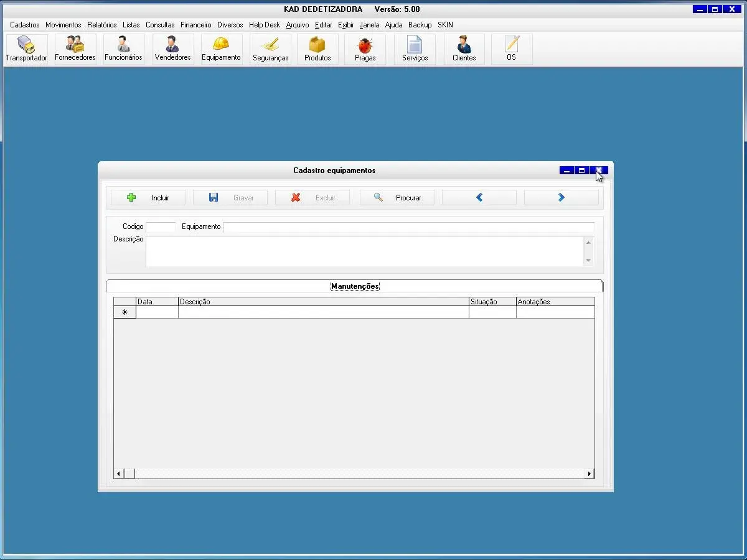
Task: Open the Relatórios menu
Action: [x=102, y=25]
